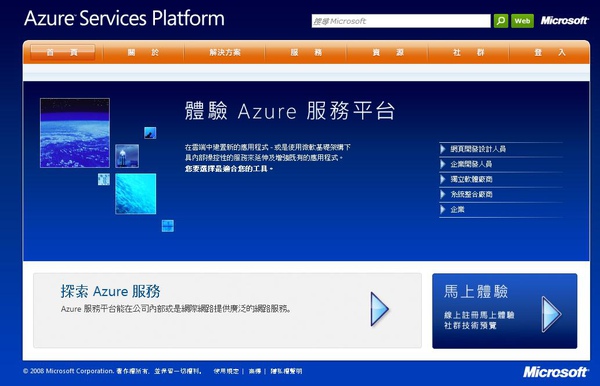Click the 線上註冊馬上體驗 text

(479, 315)
